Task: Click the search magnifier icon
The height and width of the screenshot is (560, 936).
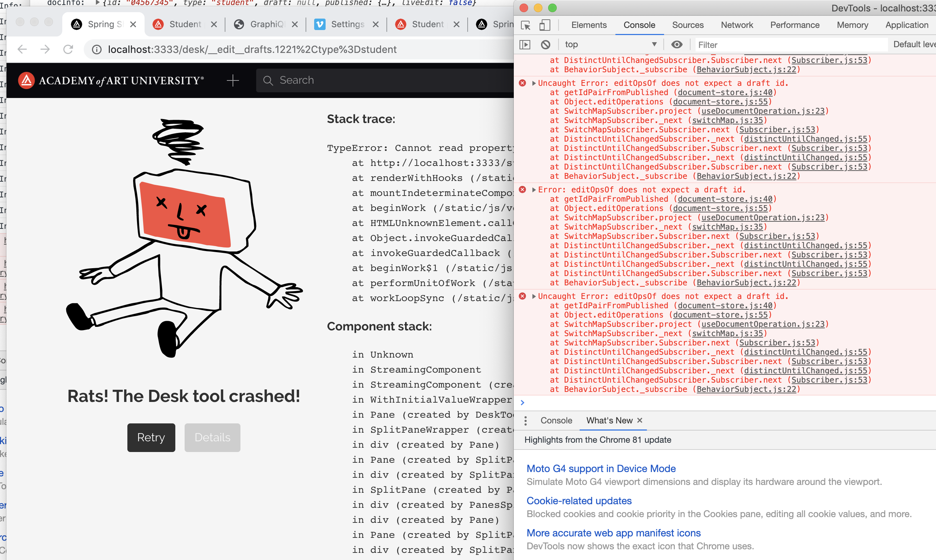Action: 268,80
